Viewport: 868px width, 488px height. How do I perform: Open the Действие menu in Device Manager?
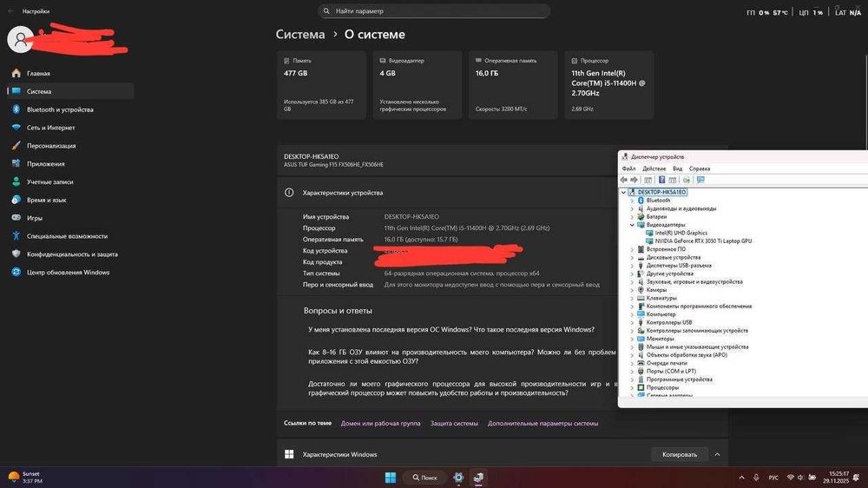click(x=654, y=168)
